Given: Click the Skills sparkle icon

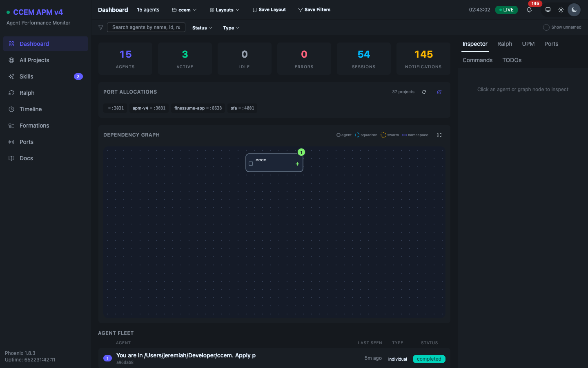Looking at the screenshot, I should click(x=11, y=76).
